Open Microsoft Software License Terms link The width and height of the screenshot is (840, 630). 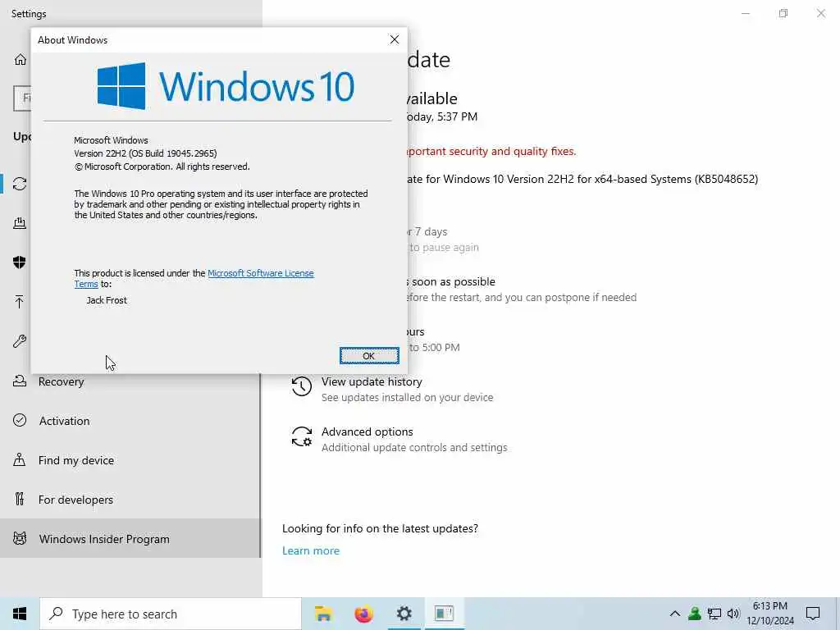tap(261, 273)
